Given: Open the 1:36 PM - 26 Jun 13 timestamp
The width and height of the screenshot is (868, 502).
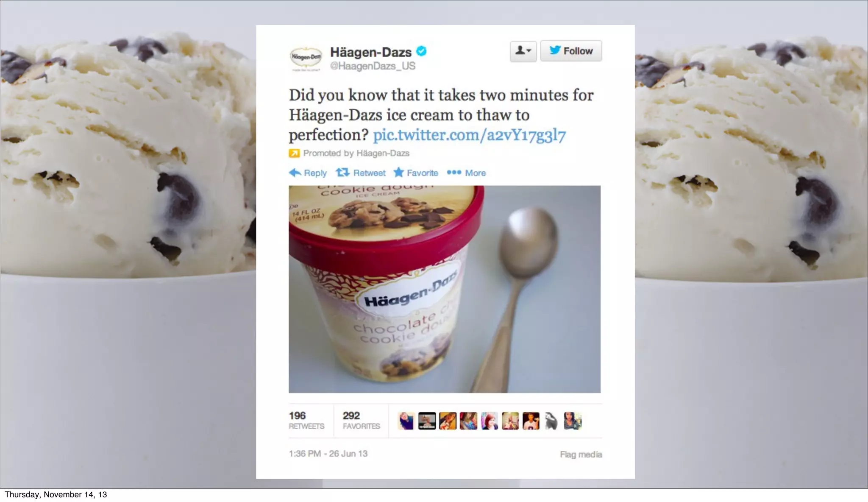Looking at the screenshot, I should [x=328, y=454].
